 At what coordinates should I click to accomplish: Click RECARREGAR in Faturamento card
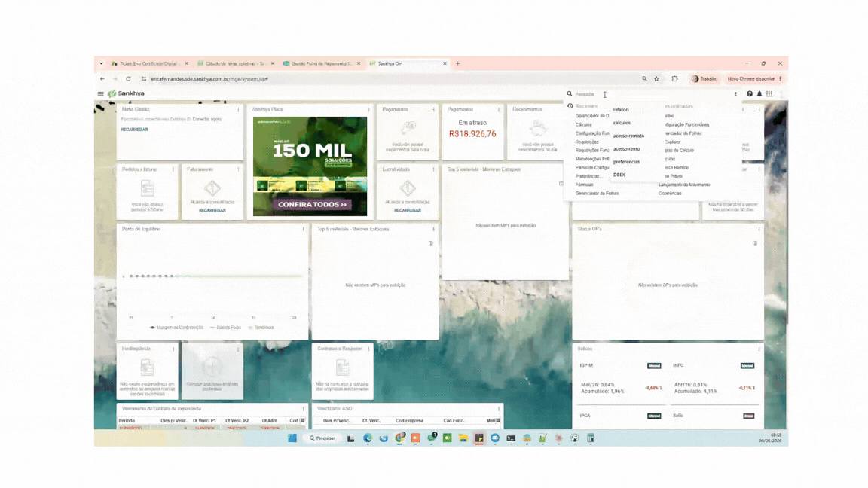pos(212,210)
